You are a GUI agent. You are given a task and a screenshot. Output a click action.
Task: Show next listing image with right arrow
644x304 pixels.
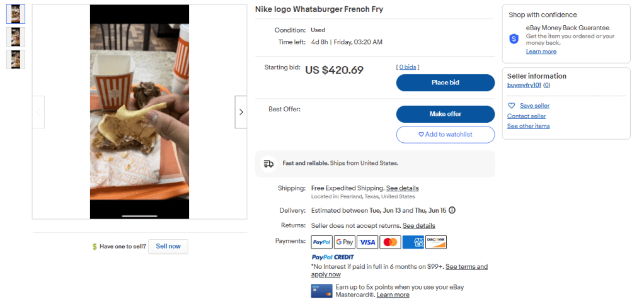(x=241, y=112)
